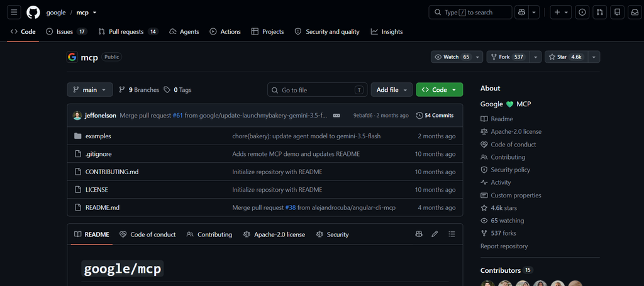
Task: Click the Go to file input
Action: click(318, 90)
